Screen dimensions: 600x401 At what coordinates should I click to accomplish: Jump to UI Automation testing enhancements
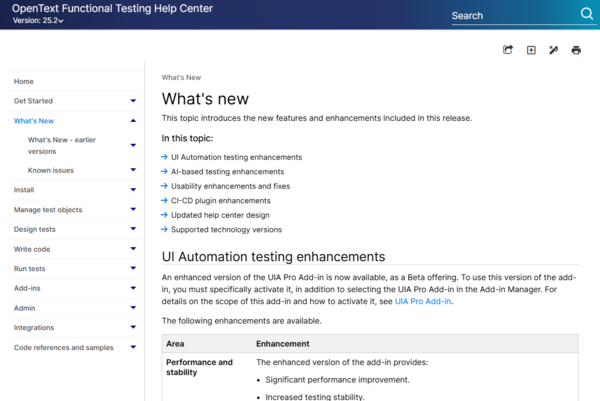coord(236,157)
